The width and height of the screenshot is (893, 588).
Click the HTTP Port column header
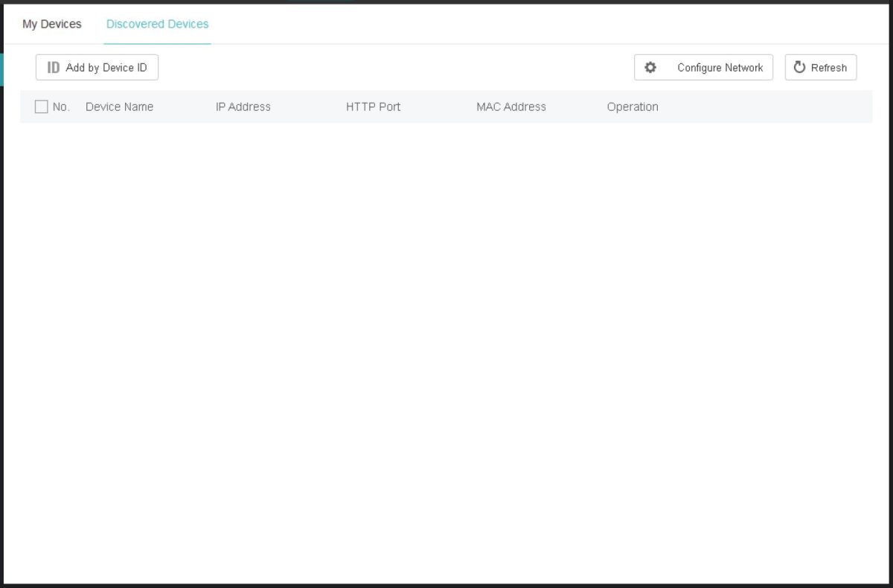(372, 106)
